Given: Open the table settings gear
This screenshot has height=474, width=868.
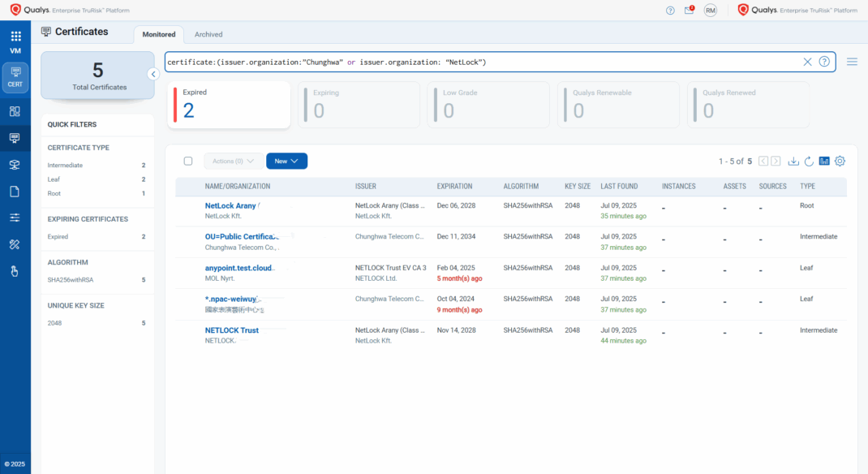Looking at the screenshot, I should [840, 161].
